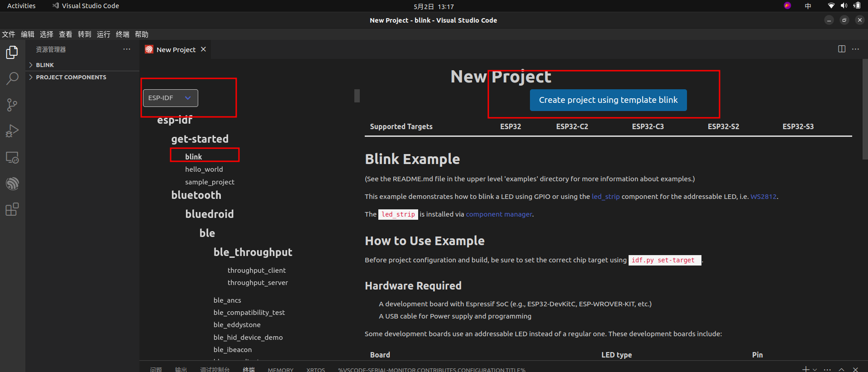Click the template list scrollbar handle

click(x=357, y=96)
